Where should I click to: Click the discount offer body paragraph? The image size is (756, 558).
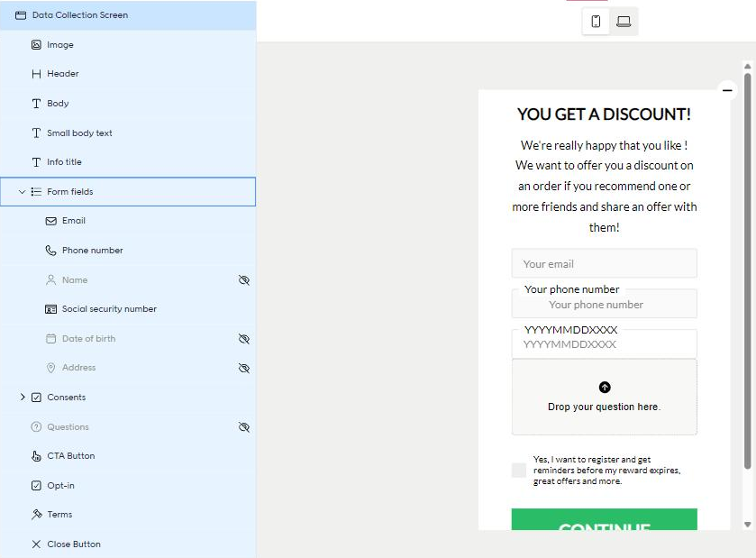point(604,187)
